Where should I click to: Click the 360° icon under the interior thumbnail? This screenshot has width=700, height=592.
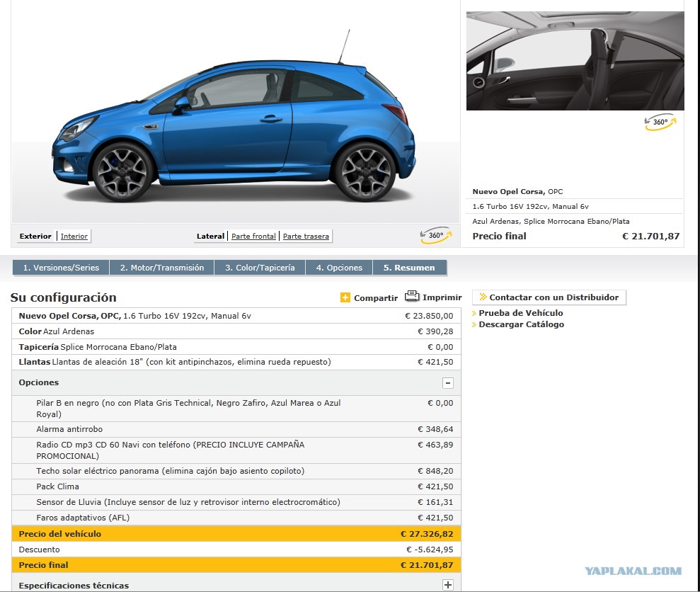660,122
